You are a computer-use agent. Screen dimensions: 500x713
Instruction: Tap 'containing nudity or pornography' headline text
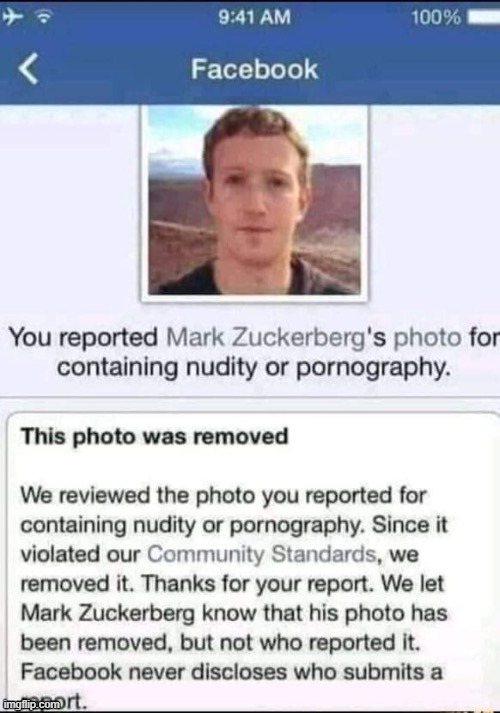click(x=255, y=368)
